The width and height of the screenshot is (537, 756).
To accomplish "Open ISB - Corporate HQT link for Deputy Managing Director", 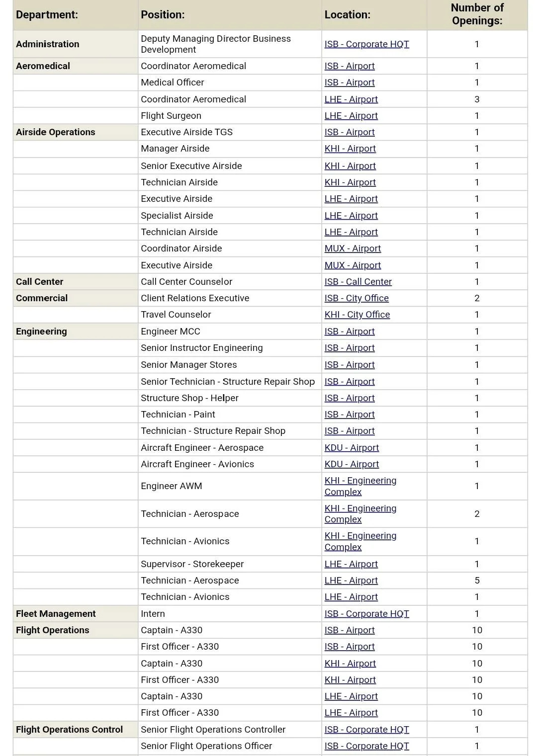I will tap(366, 44).
